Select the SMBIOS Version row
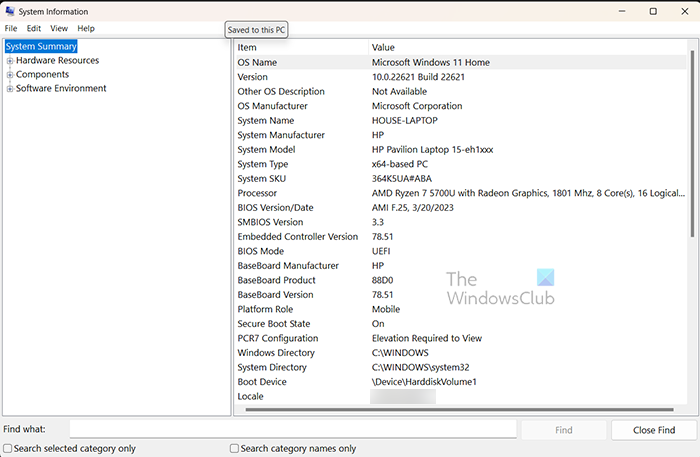The width and height of the screenshot is (700, 457). tap(461, 222)
